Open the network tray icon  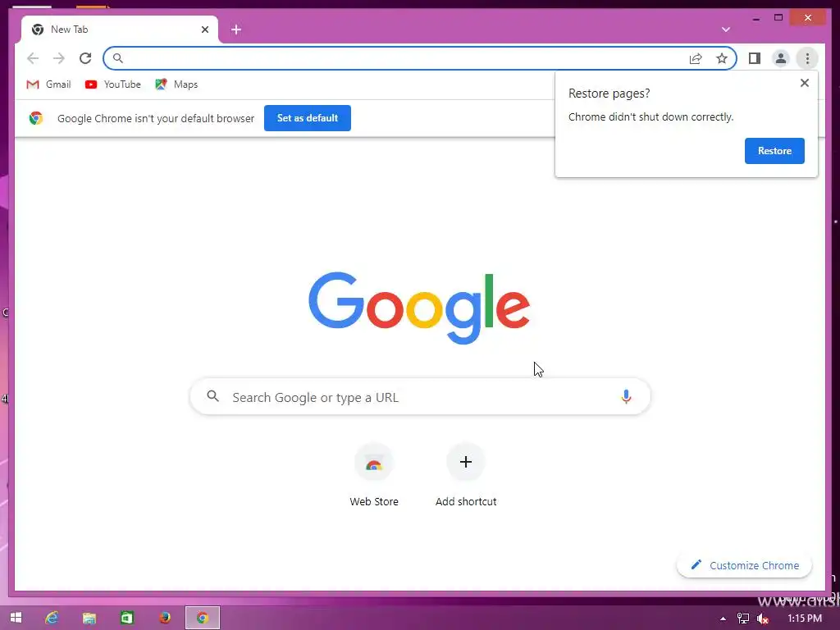click(x=743, y=619)
